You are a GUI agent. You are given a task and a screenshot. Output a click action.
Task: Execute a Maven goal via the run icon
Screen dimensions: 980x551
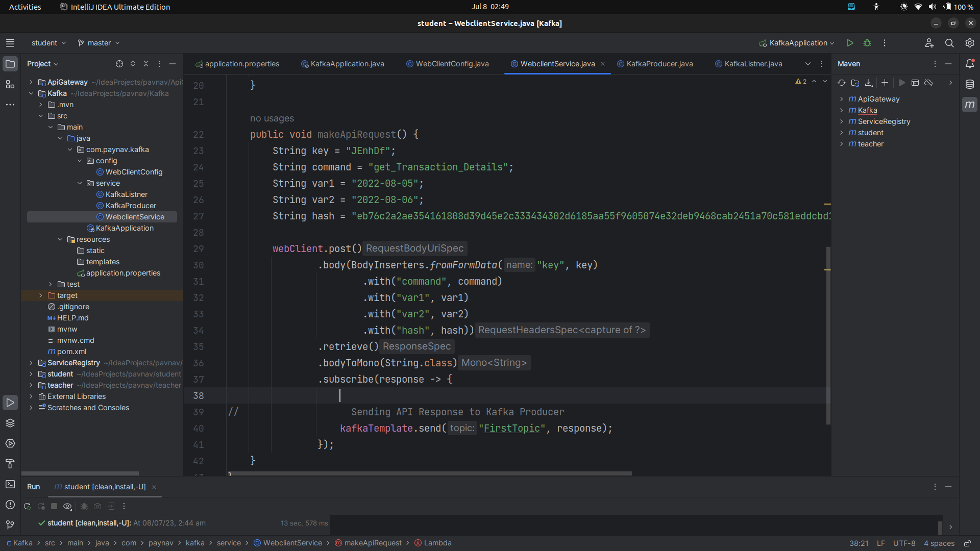coord(902,83)
